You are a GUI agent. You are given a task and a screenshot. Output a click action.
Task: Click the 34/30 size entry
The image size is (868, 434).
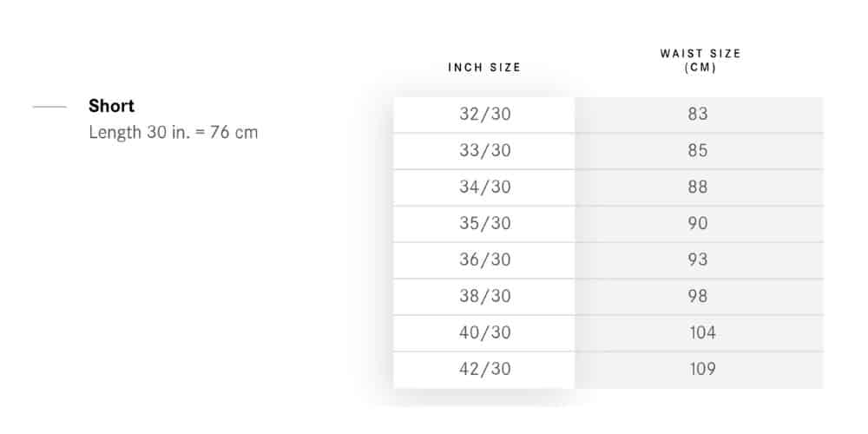(484, 187)
